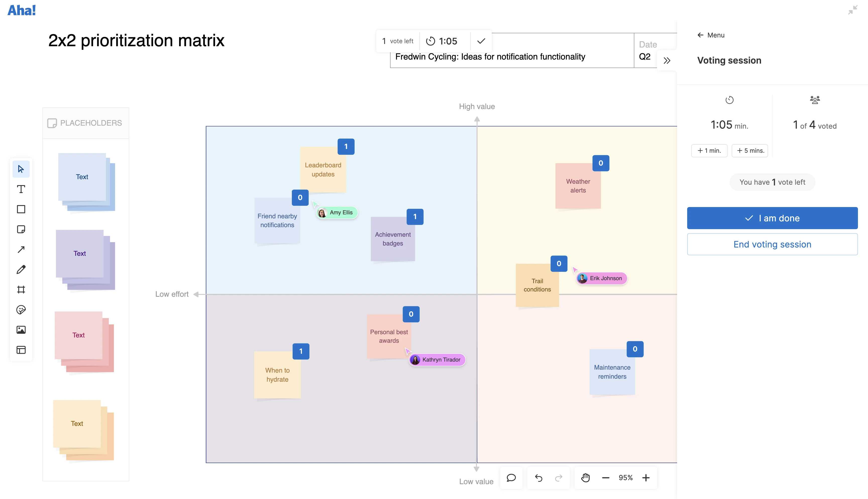868x499 pixels.
Task: Toggle the done checkmark beside the vote timer
Action: (x=481, y=41)
